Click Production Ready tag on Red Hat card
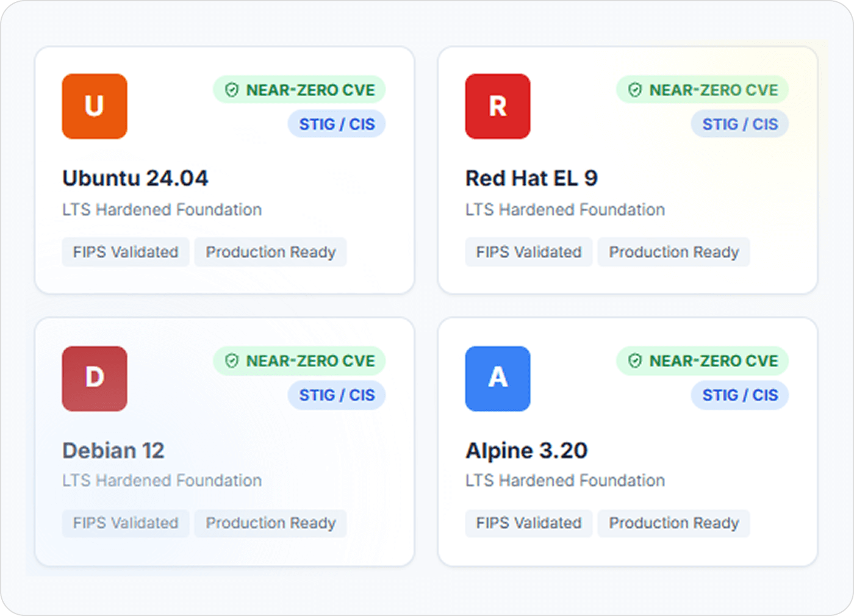 (x=674, y=252)
